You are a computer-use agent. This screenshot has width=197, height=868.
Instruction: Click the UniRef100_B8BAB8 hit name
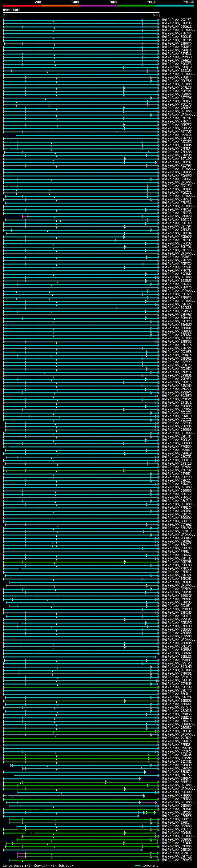pos(177,443)
